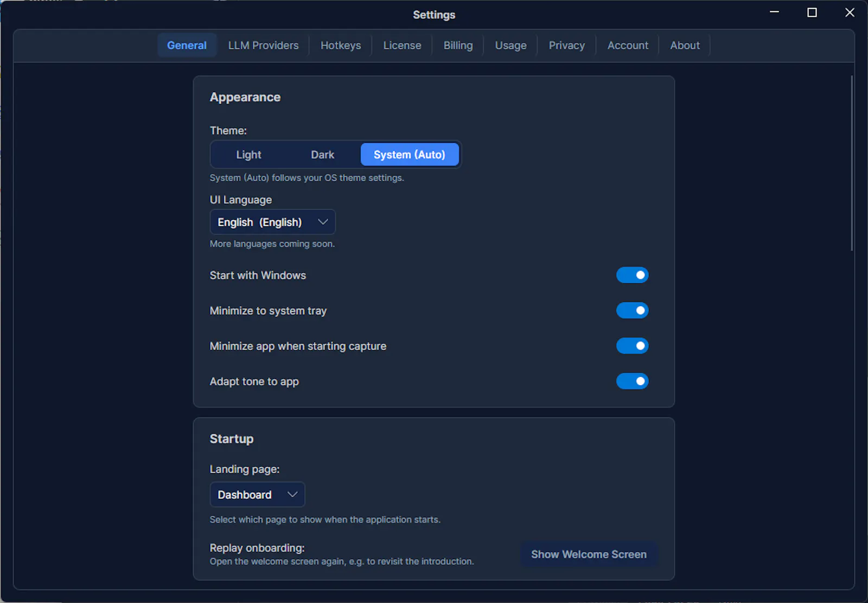
Task: Click the 'Open the welcome screen again' description
Action: pos(342,561)
